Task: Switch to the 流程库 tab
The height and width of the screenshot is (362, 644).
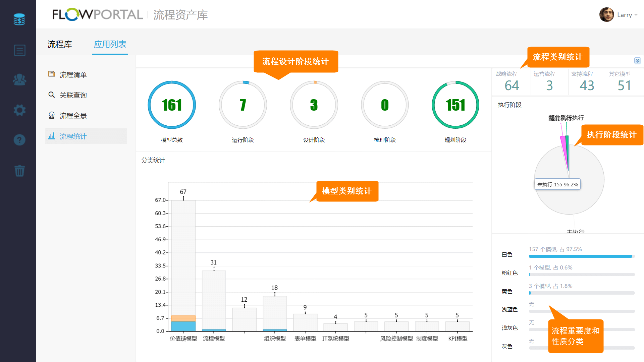Action: (x=60, y=44)
